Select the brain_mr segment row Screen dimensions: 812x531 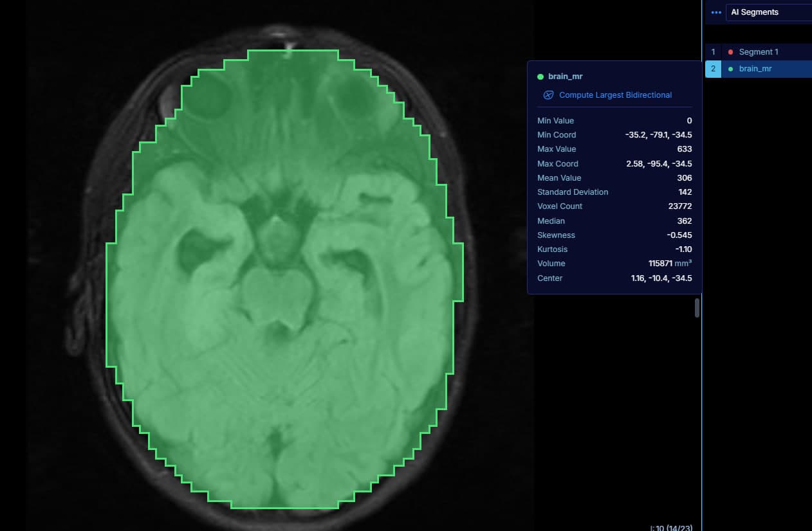759,69
